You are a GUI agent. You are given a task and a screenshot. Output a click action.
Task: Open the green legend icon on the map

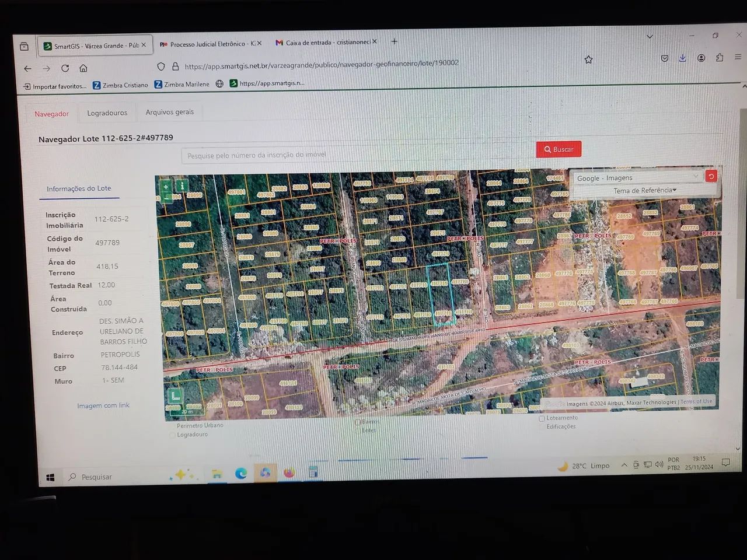pyautogui.click(x=175, y=397)
